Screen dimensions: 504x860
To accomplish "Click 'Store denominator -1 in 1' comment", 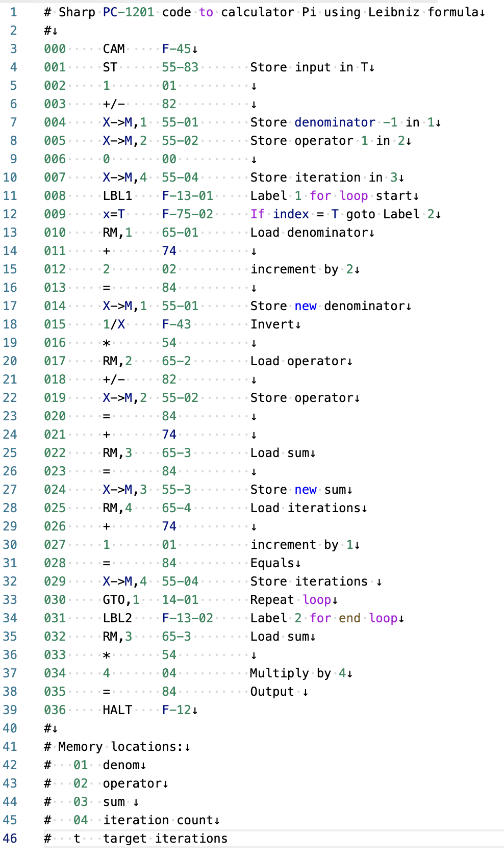I will pos(342,122).
